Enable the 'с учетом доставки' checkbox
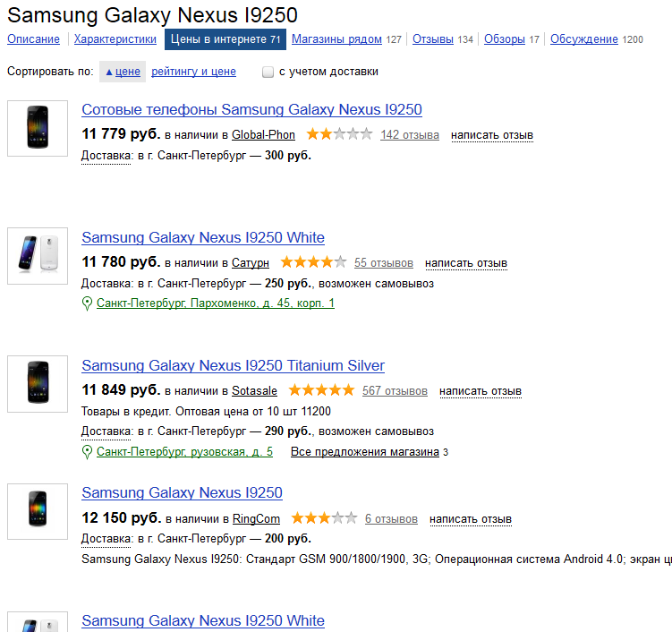Screen dimensions: 672x632 [268, 72]
